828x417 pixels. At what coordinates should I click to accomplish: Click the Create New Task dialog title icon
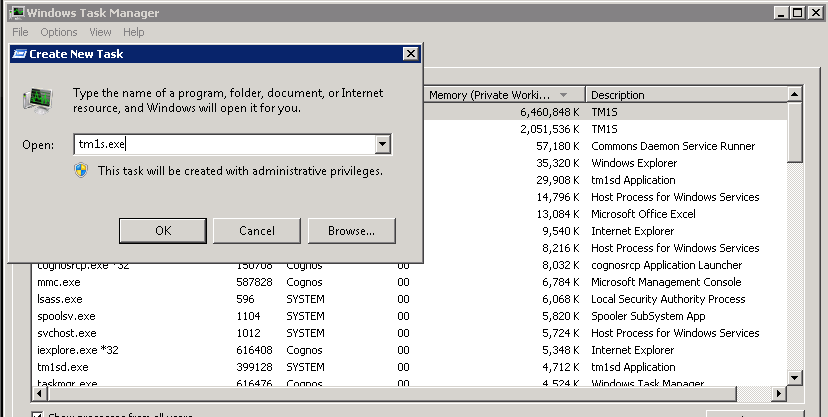coord(20,54)
